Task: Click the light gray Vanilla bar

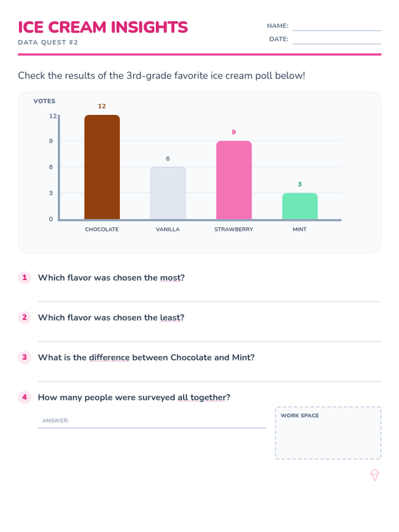Action: click(168, 193)
